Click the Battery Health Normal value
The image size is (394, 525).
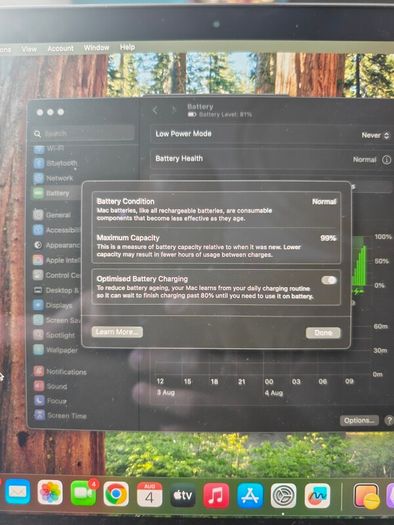click(x=365, y=160)
